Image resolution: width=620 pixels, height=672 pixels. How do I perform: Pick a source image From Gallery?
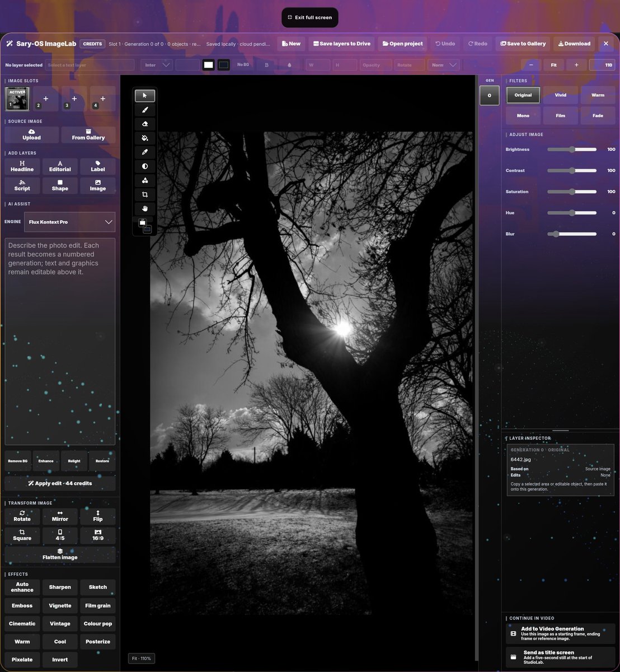[x=88, y=135]
